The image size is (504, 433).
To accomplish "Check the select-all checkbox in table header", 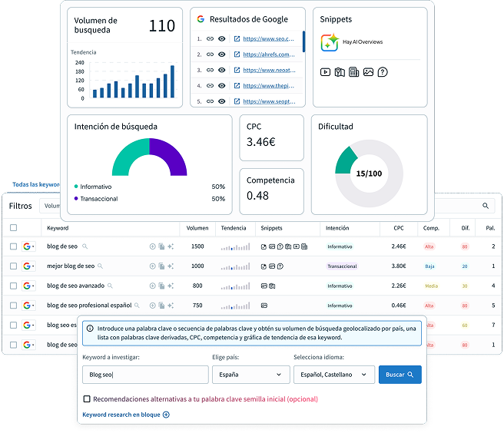I will click(13, 228).
